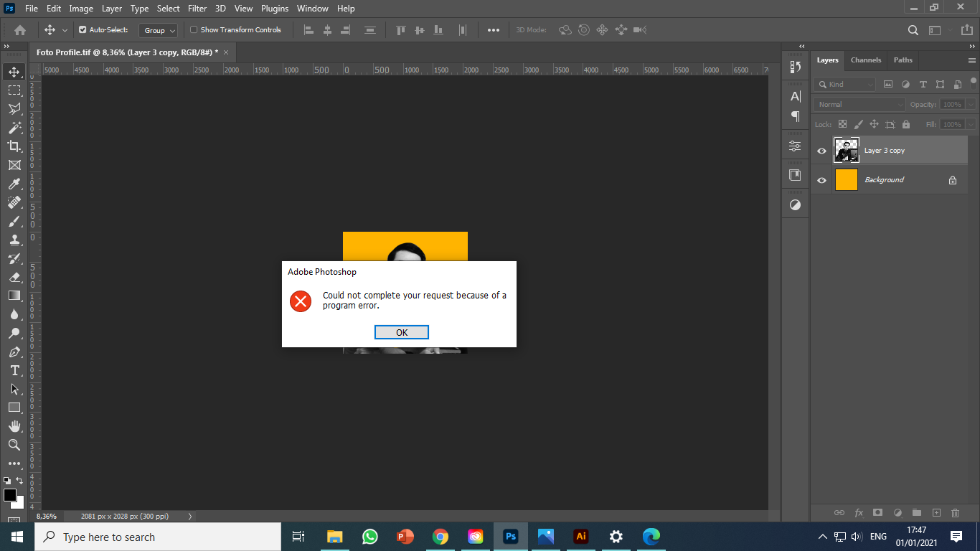Select the Rectangular Marquee tool

click(x=14, y=90)
